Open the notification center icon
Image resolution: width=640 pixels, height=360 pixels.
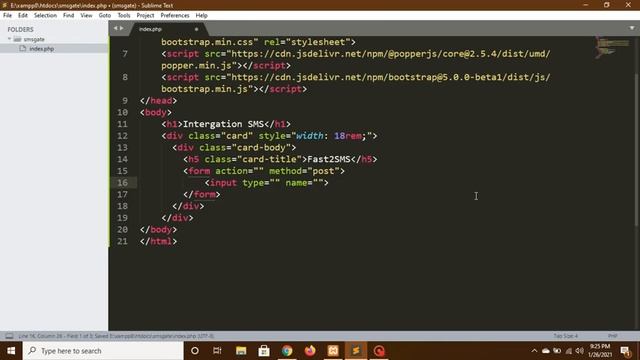(x=625, y=351)
